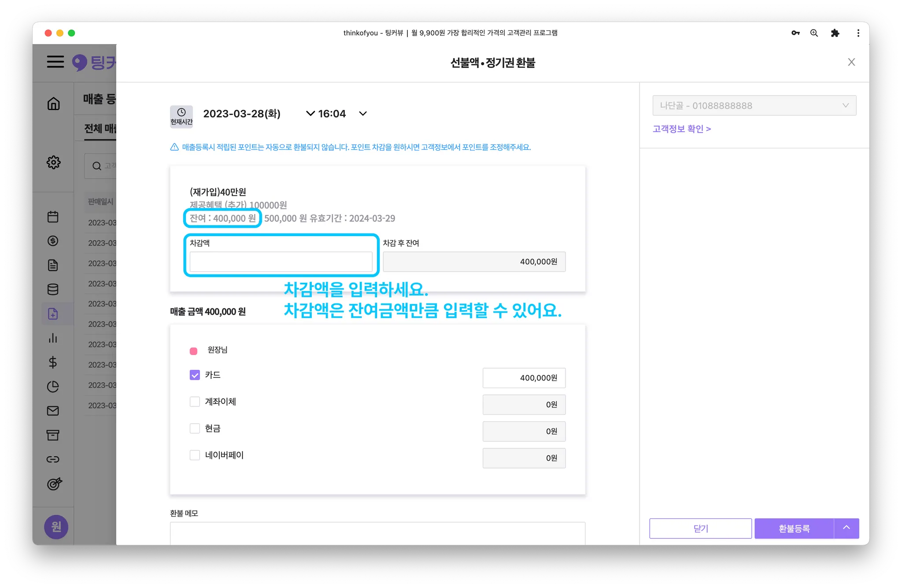Tick the 네이버페이 checkbox
This screenshot has height=588, width=902.
[195, 455]
